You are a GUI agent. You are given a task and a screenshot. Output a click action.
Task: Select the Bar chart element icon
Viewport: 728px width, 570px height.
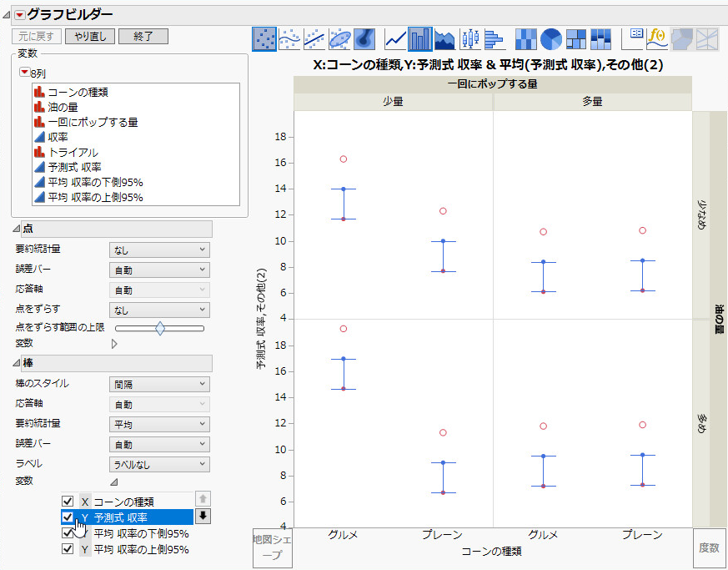(x=420, y=38)
